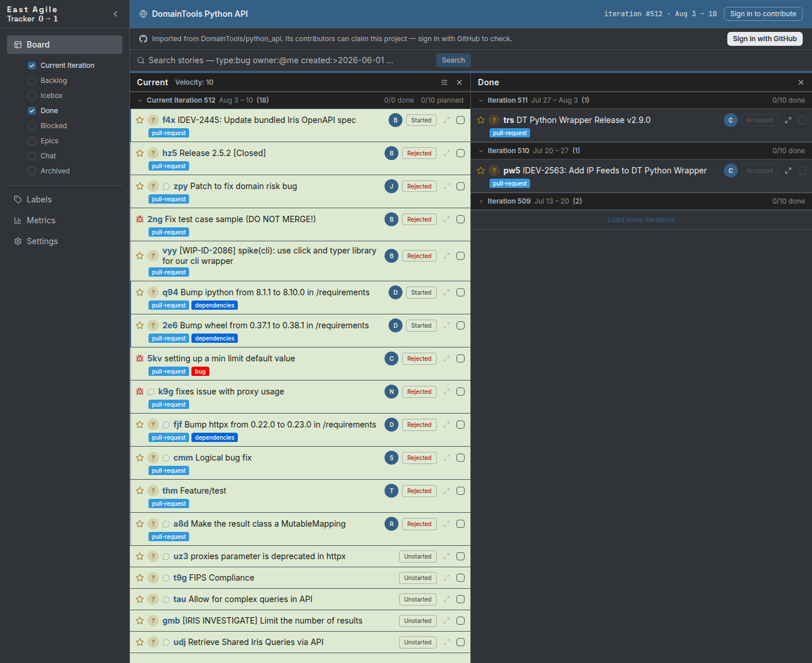Open the gmb IRIS INVESTIGATE story title
812x663 pixels.
(x=273, y=621)
